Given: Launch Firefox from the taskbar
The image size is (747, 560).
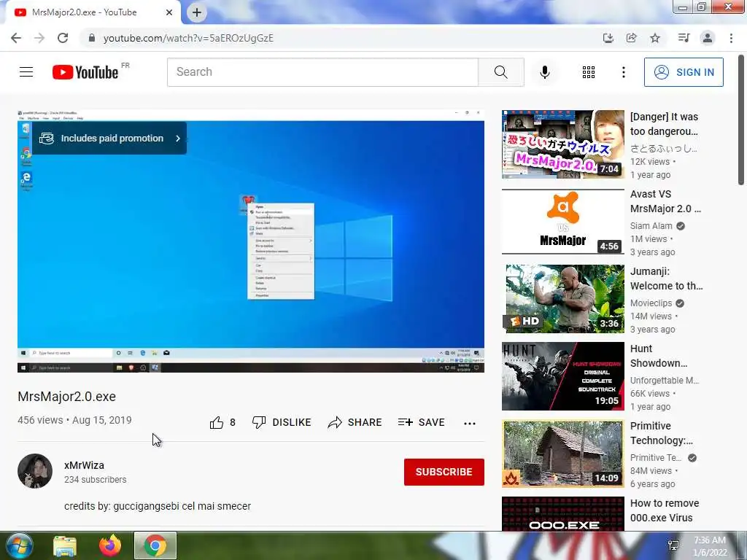Looking at the screenshot, I should 110,545.
